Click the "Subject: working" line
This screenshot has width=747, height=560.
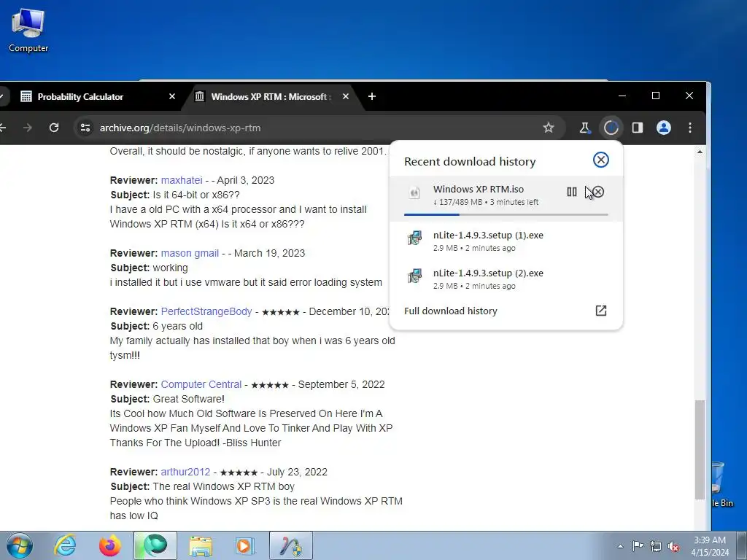pyautogui.click(x=149, y=268)
